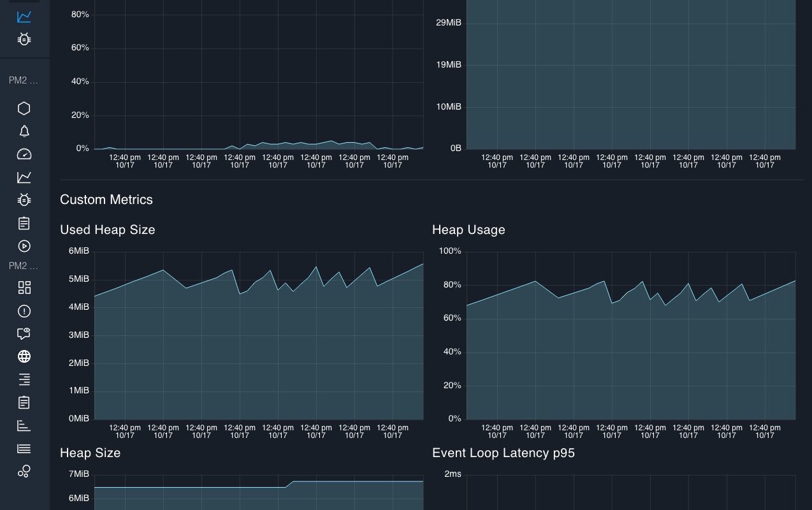Open the bug icon below white line chart
The height and width of the screenshot is (510, 812).
pos(24,200)
